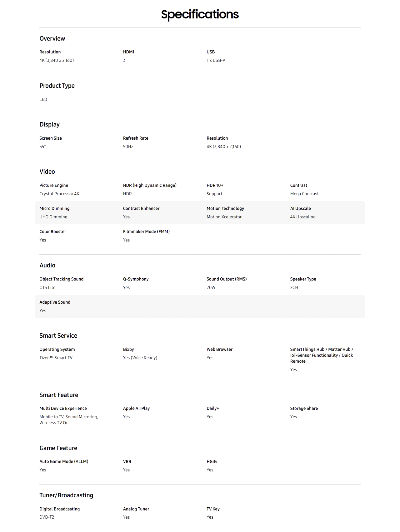Click the Smart Service section heading
400x532 pixels.
click(x=58, y=336)
